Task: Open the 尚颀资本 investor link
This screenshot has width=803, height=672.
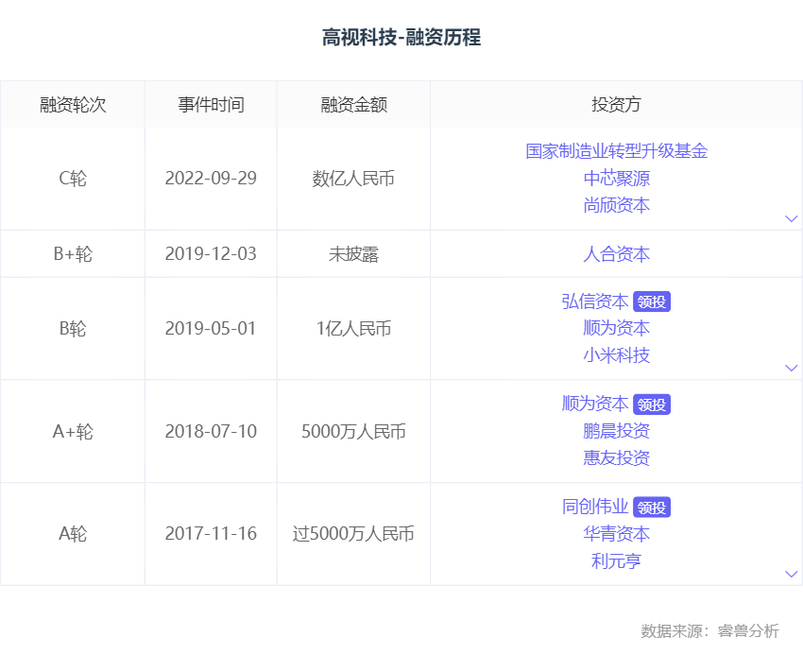Action: coord(617,205)
